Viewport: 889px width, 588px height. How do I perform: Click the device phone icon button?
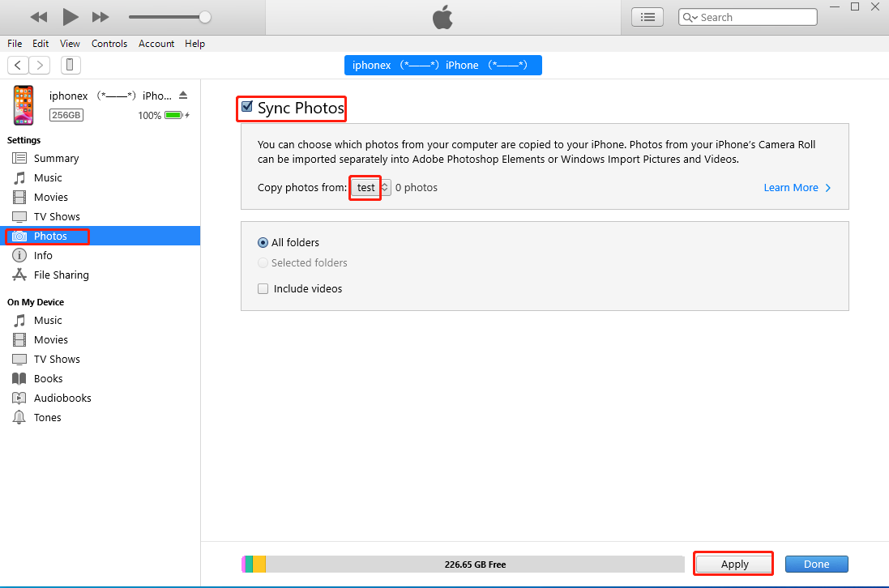pos(71,65)
